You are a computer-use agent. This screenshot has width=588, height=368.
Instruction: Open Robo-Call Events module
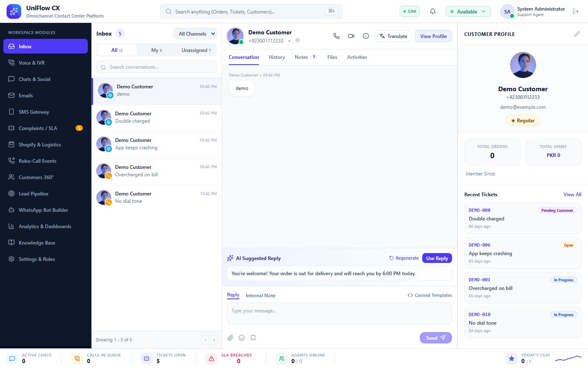45,161
